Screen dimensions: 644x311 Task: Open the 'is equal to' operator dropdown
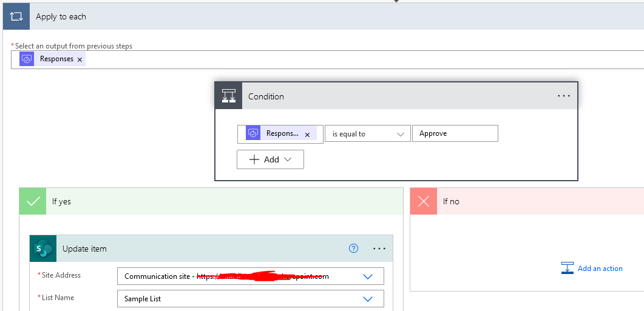[x=367, y=134]
